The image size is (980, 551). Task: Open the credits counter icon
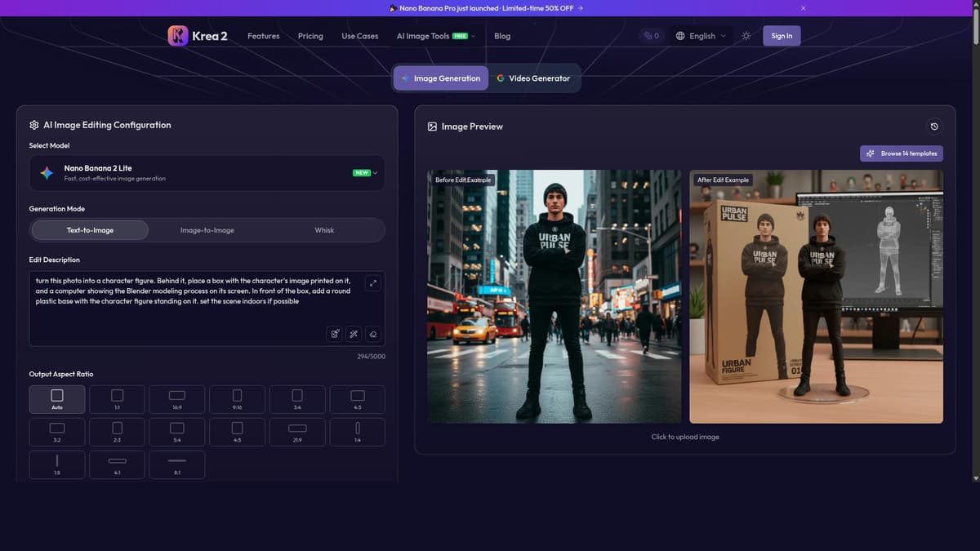tap(651, 36)
